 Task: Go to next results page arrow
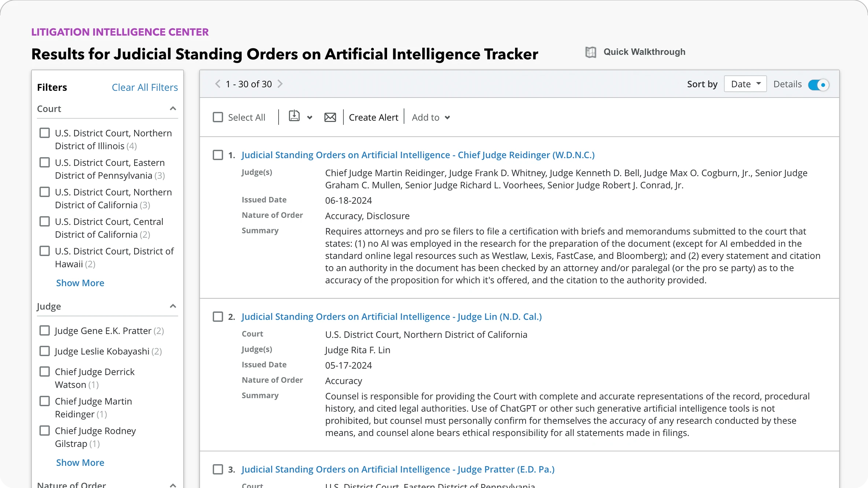280,84
